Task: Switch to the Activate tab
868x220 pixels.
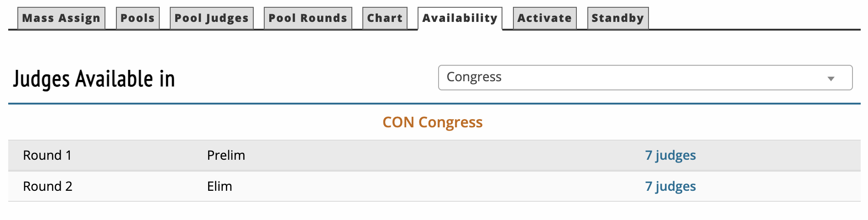Action: 544,18
